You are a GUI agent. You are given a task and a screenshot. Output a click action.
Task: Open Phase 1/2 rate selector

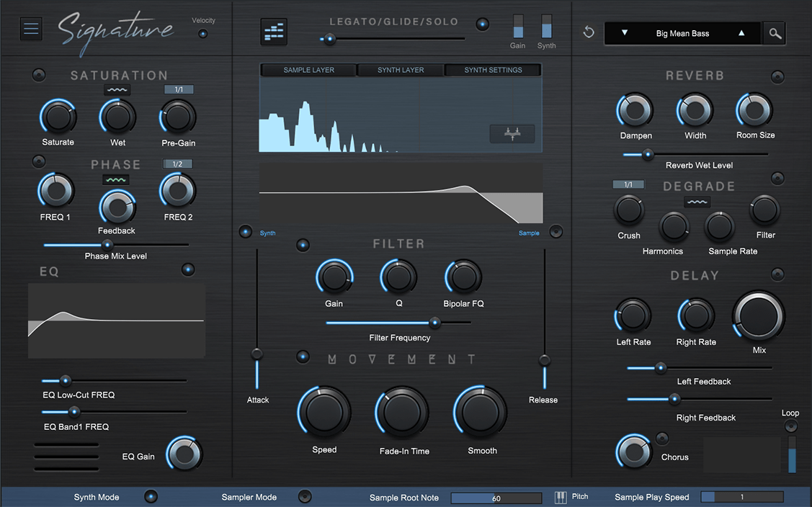click(178, 163)
